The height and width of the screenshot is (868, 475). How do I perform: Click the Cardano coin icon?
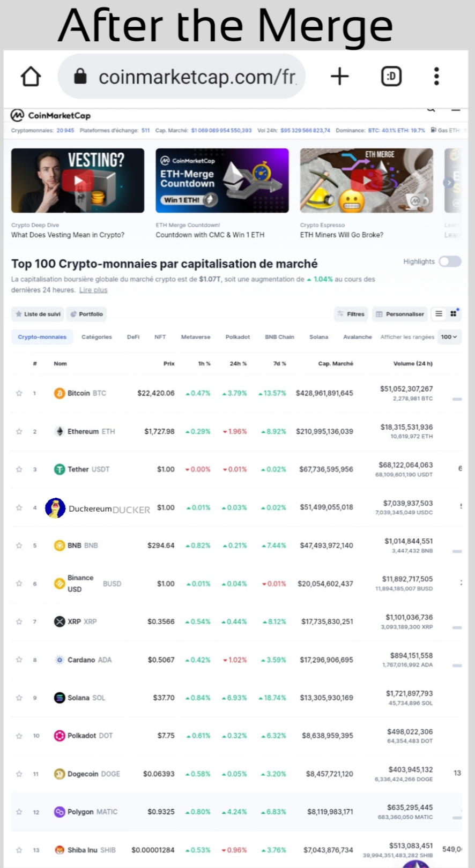60,660
